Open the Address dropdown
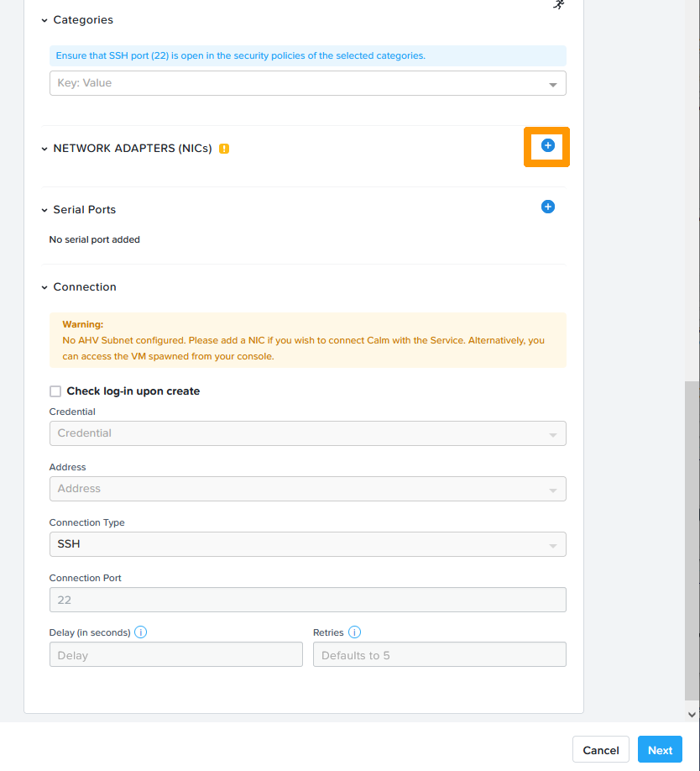 point(307,489)
